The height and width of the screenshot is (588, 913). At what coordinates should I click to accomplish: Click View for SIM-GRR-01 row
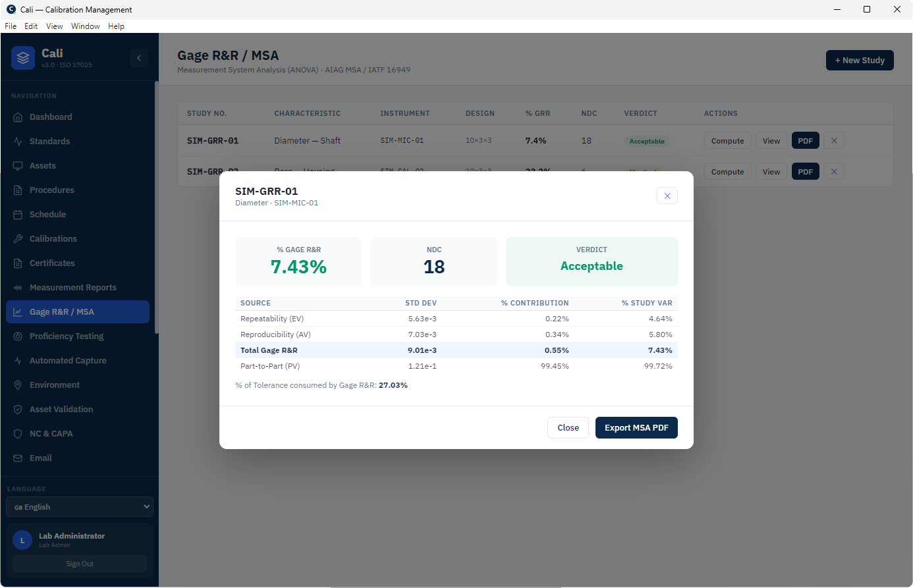[x=771, y=141]
